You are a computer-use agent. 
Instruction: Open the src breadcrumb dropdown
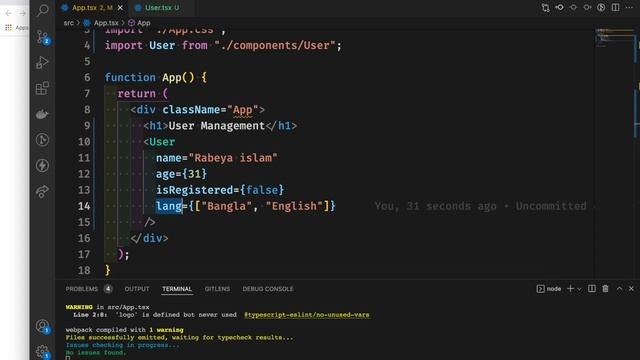(69, 23)
